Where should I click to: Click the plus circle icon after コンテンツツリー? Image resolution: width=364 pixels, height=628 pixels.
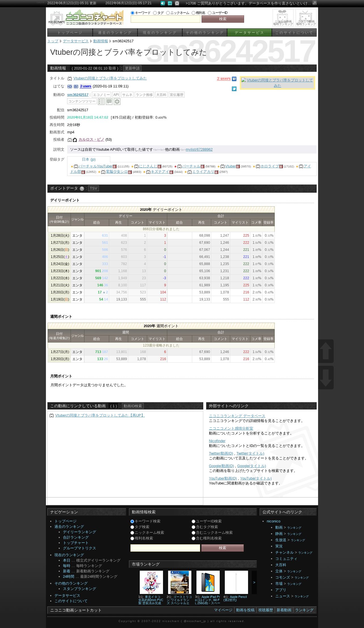point(117,102)
